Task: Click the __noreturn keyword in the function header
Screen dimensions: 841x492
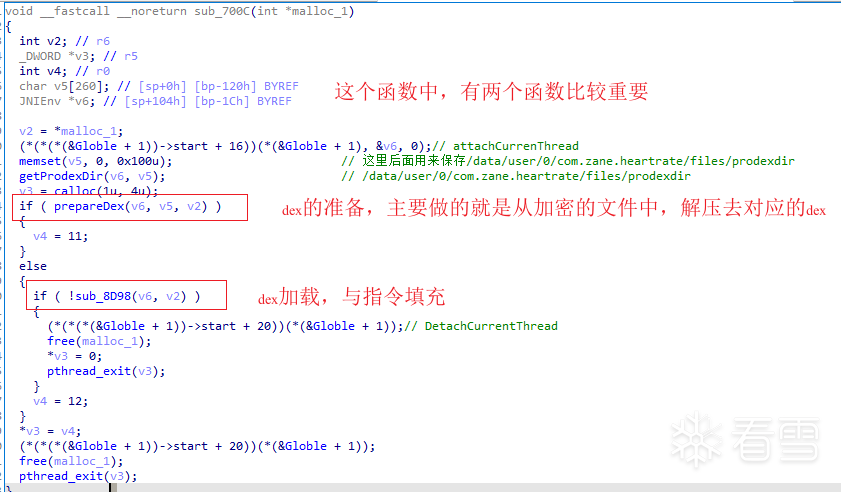Action: point(152,11)
